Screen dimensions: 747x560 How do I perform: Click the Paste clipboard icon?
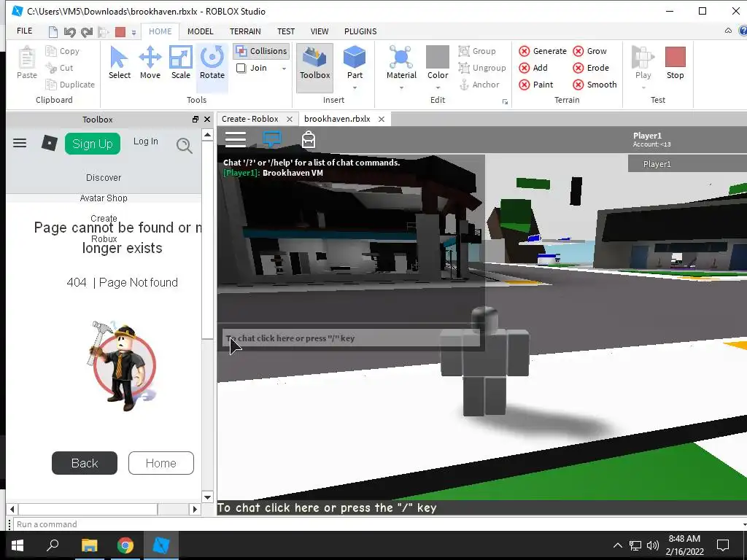[27, 58]
